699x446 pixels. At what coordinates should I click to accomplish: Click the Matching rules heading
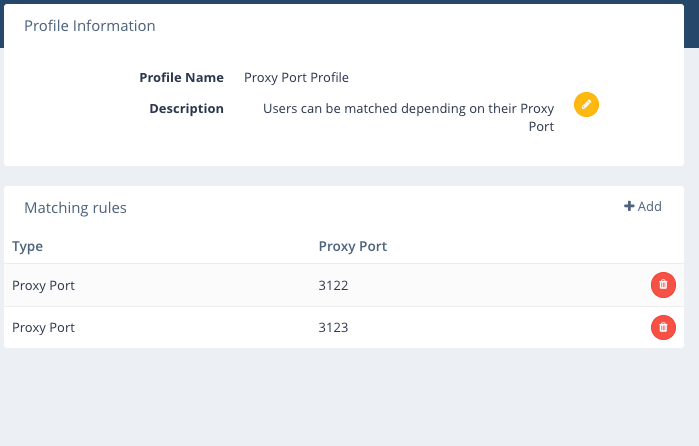[x=75, y=208]
